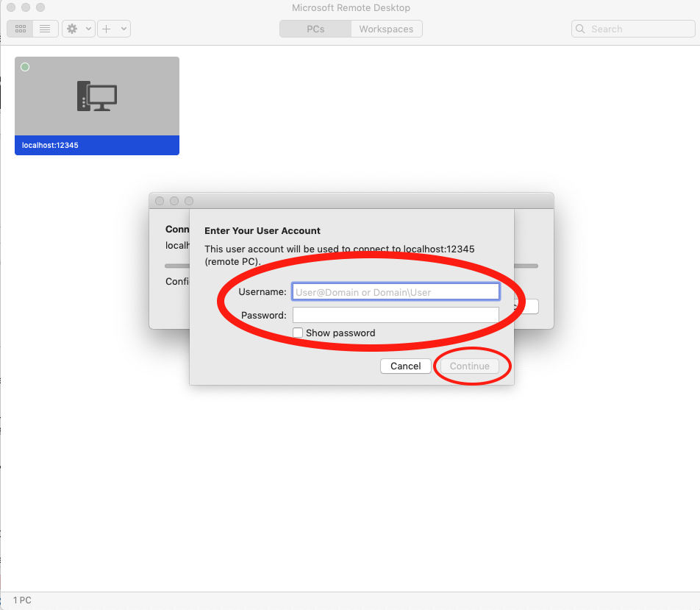The width and height of the screenshot is (700, 610).
Task: Click the magnifying glass search icon
Action: (x=582, y=29)
